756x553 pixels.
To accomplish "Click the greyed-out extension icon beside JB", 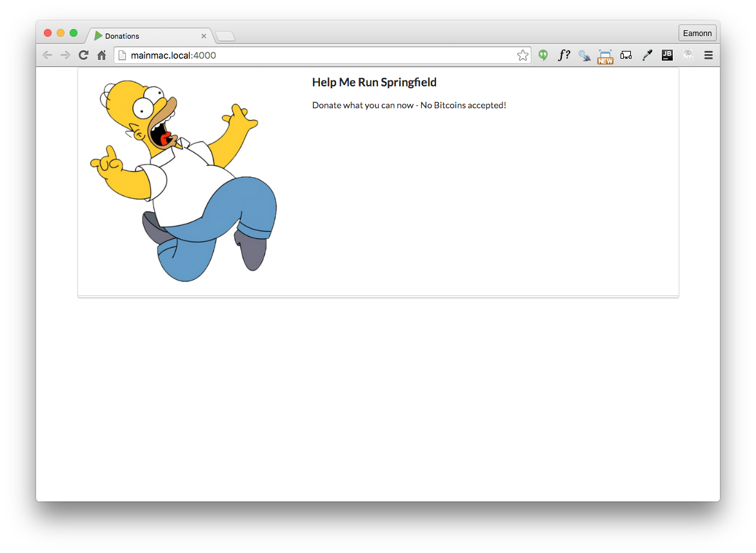I will (688, 55).
